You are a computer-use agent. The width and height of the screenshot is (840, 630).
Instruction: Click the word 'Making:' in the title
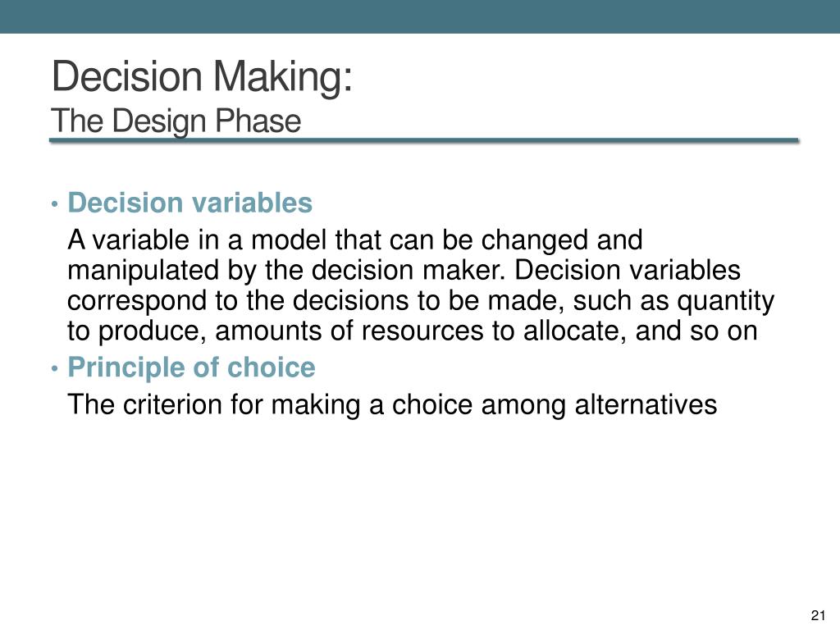click(x=283, y=78)
